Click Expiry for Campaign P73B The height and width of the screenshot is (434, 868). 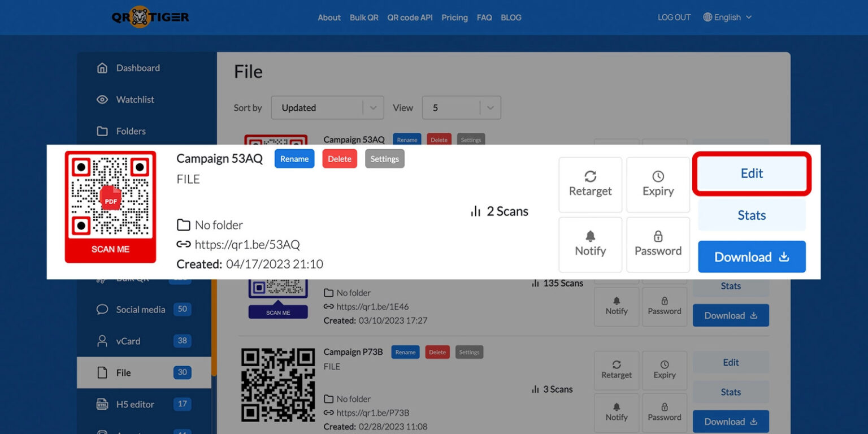pos(665,370)
